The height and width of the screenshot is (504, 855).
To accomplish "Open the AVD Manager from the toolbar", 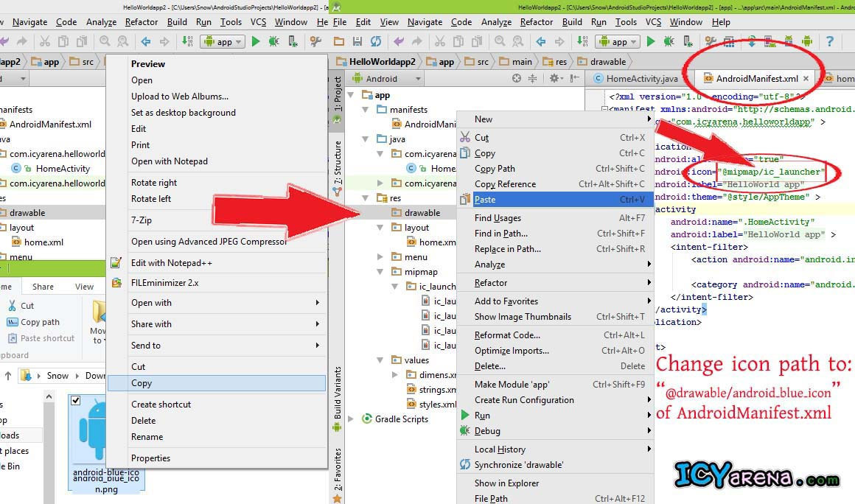I will point(768,41).
